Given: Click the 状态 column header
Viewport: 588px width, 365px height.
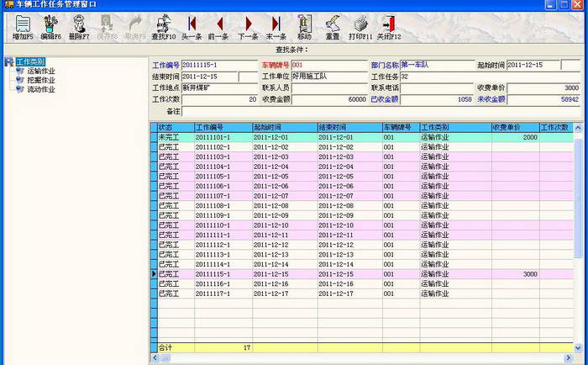Looking at the screenshot, I should point(175,127).
